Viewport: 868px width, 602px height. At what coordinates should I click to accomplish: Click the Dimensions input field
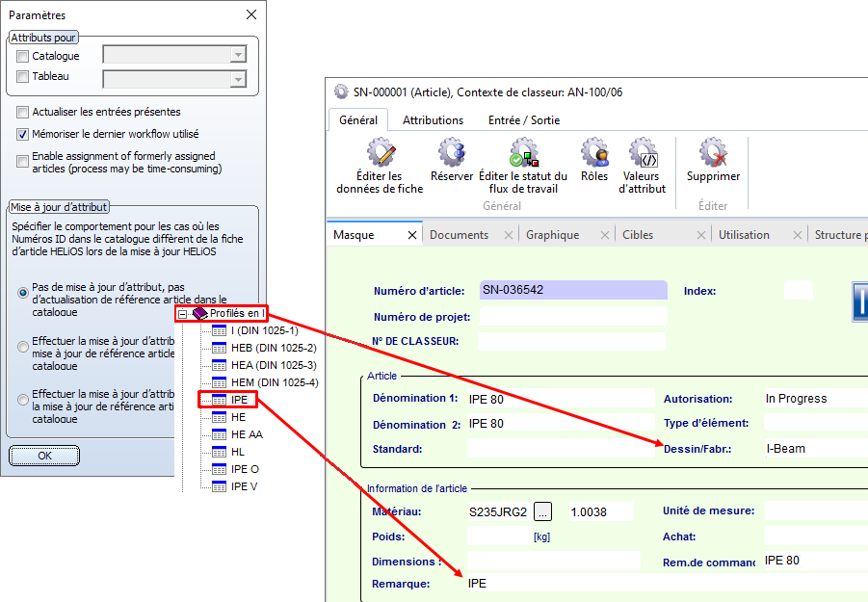(x=554, y=561)
